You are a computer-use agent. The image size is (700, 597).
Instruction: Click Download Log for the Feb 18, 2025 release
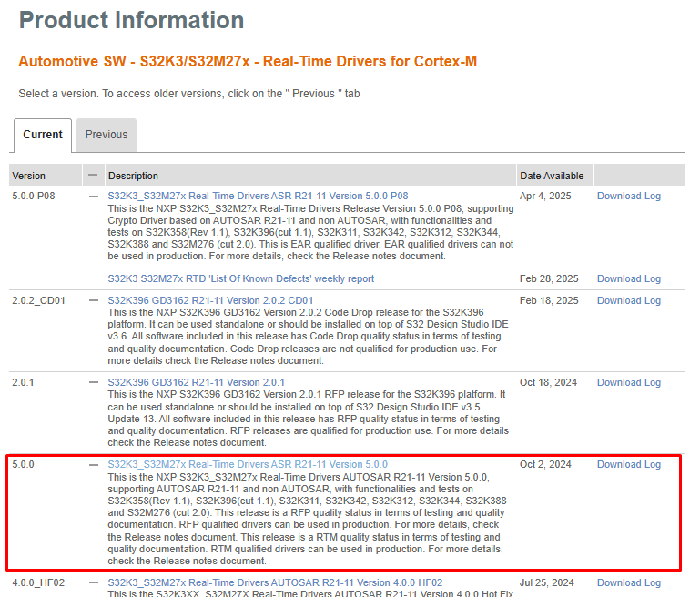click(x=628, y=300)
